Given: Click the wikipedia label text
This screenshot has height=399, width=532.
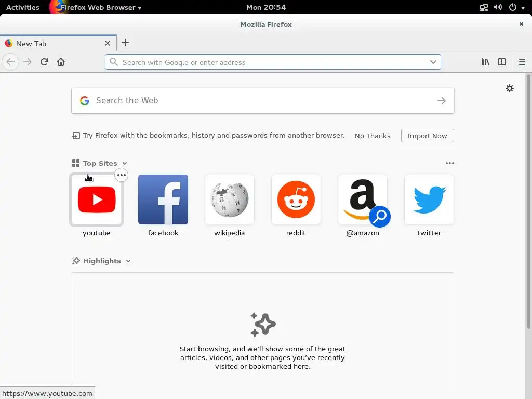Looking at the screenshot, I should click(x=229, y=233).
